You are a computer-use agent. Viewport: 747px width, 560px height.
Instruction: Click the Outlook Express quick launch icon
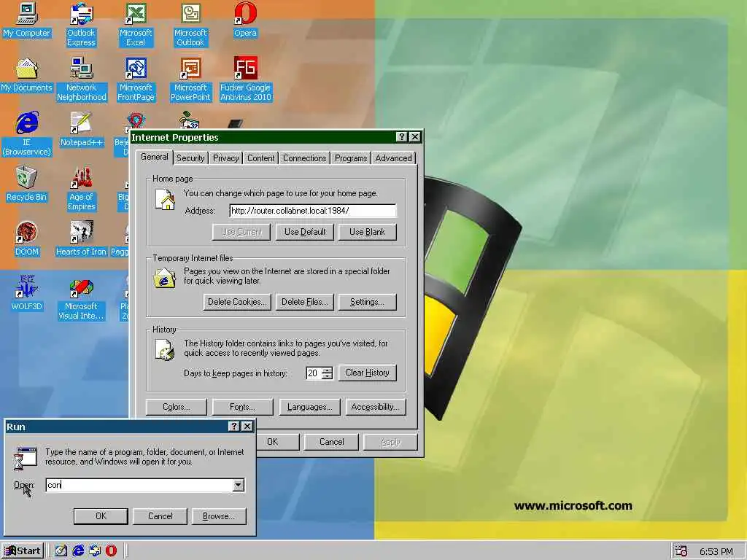[x=95, y=551]
